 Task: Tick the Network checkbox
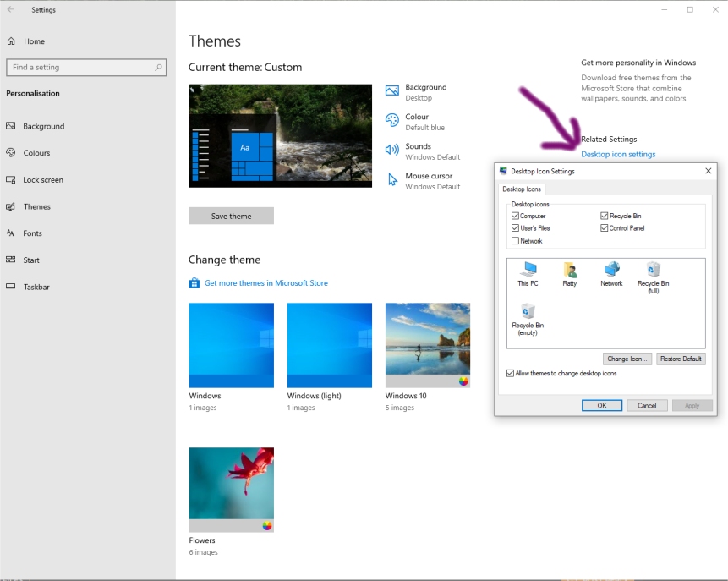click(x=515, y=240)
